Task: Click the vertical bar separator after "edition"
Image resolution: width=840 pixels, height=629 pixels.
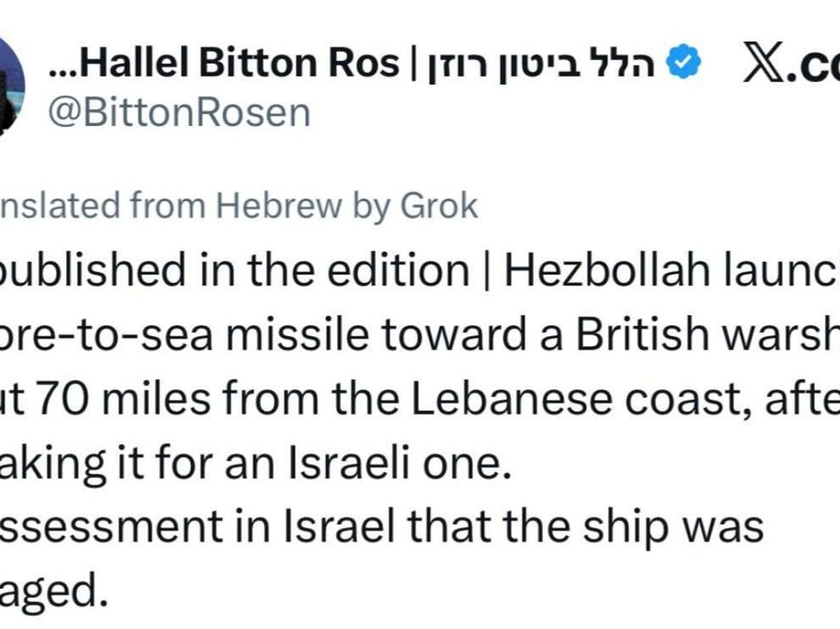Action: pyautogui.click(x=486, y=270)
